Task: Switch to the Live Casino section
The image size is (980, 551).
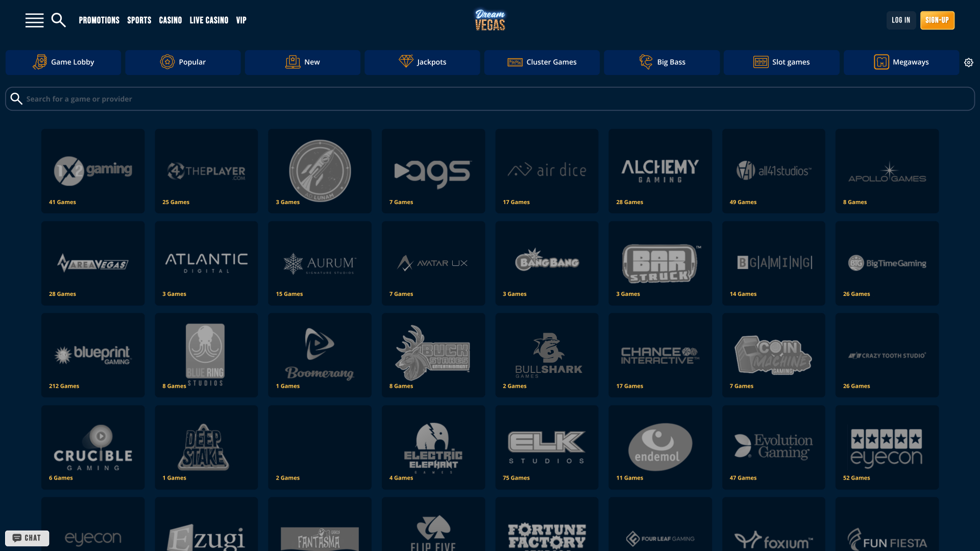Action: pos(208,20)
